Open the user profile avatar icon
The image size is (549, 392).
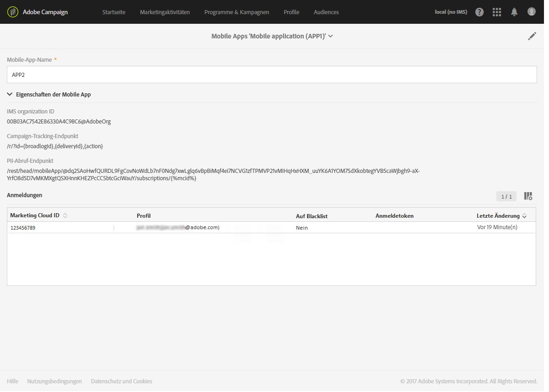pos(532,12)
